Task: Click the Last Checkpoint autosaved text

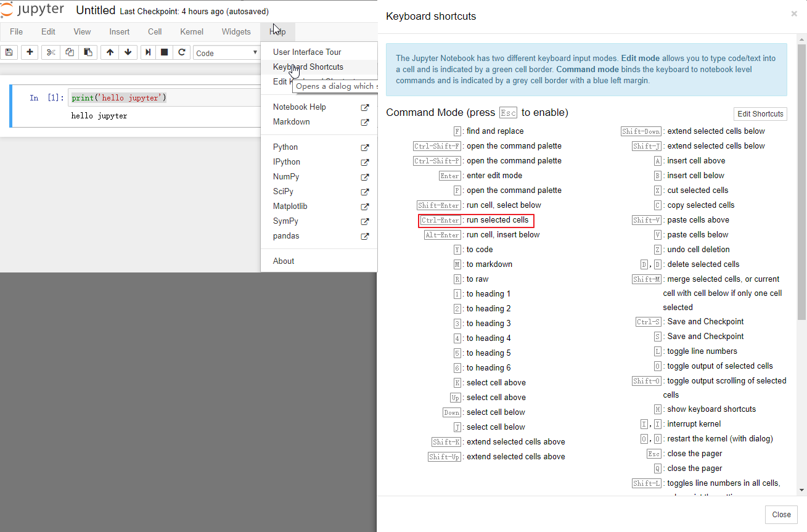Action: (x=194, y=12)
